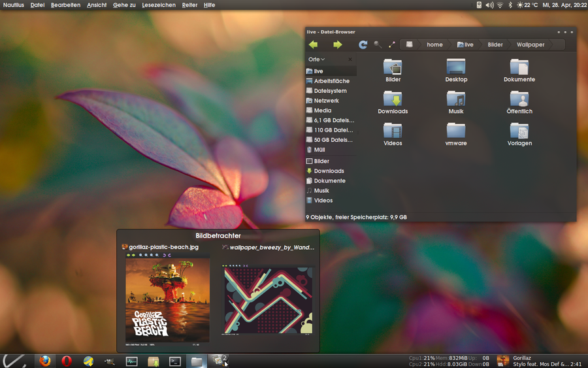
Task: Select the root disk path button
Action: point(410,44)
